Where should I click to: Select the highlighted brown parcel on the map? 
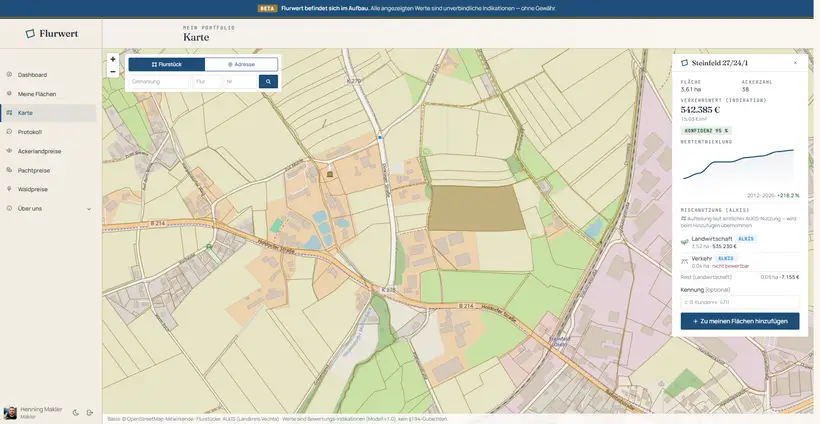[x=476, y=208]
